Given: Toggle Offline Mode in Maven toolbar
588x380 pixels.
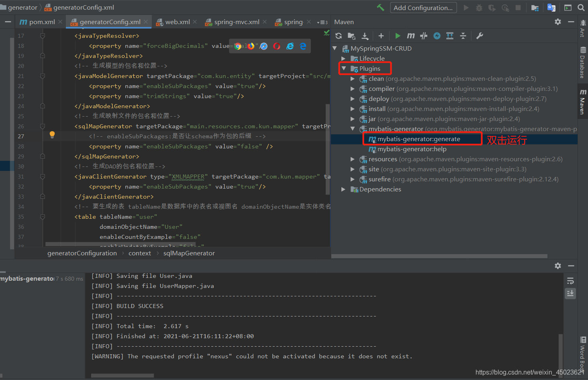Looking at the screenshot, I should (424, 36).
